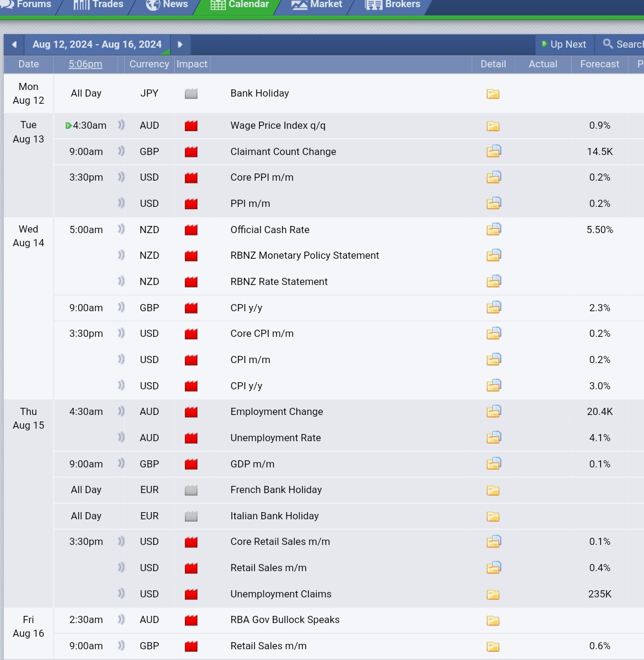Click the Forecast column header
This screenshot has height=660, width=644.
pyautogui.click(x=599, y=64)
